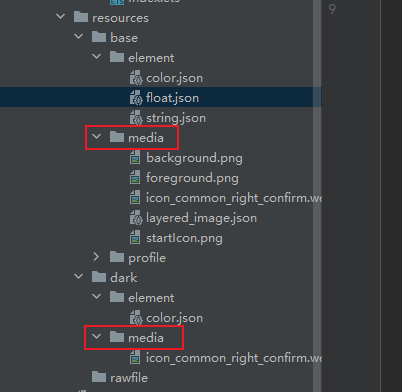Select the layered_image.json file
This screenshot has height=392, width=402.
pyautogui.click(x=201, y=218)
